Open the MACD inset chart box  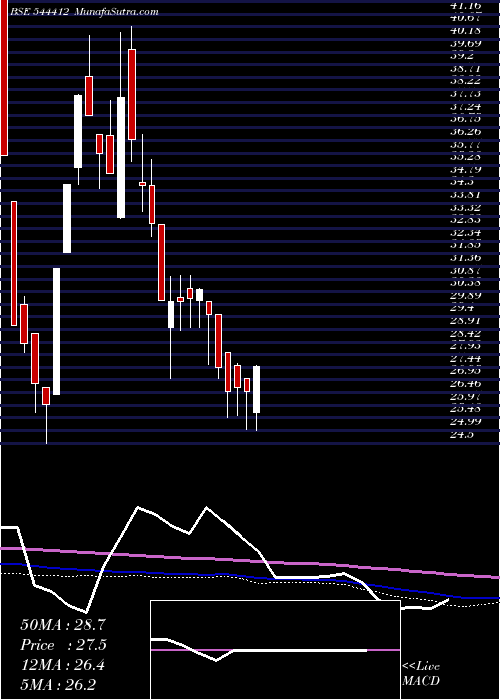275,650
